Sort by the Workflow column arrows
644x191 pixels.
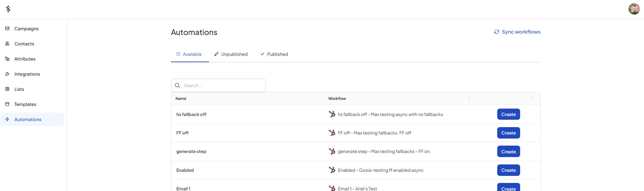click(x=469, y=99)
